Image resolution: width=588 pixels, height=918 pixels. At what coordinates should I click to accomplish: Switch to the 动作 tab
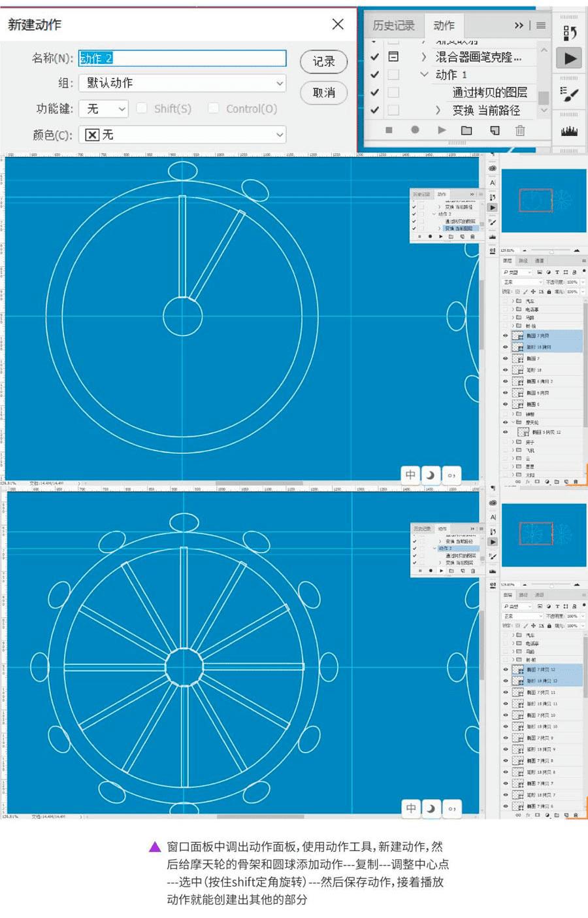pos(444,25)
